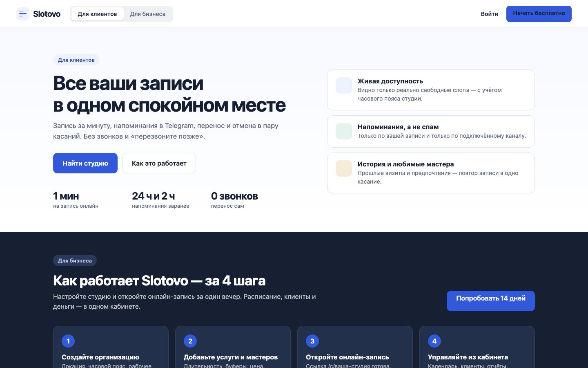Click the blue icon of Живая доступность
The width and height of the screenshot is (588, 368).
coord(344,85)
